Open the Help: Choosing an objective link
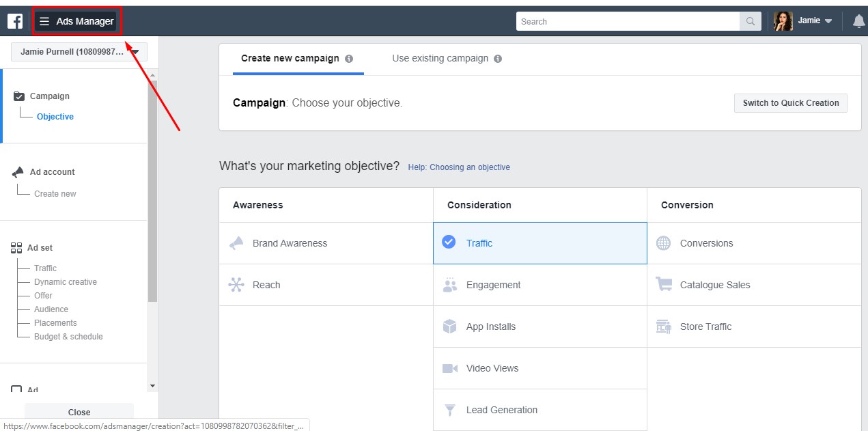 458,167
